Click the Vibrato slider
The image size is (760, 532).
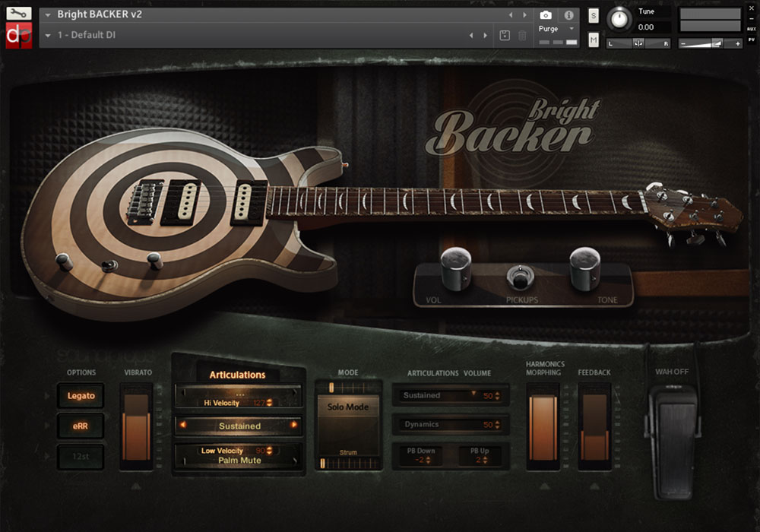pos(136,427)
